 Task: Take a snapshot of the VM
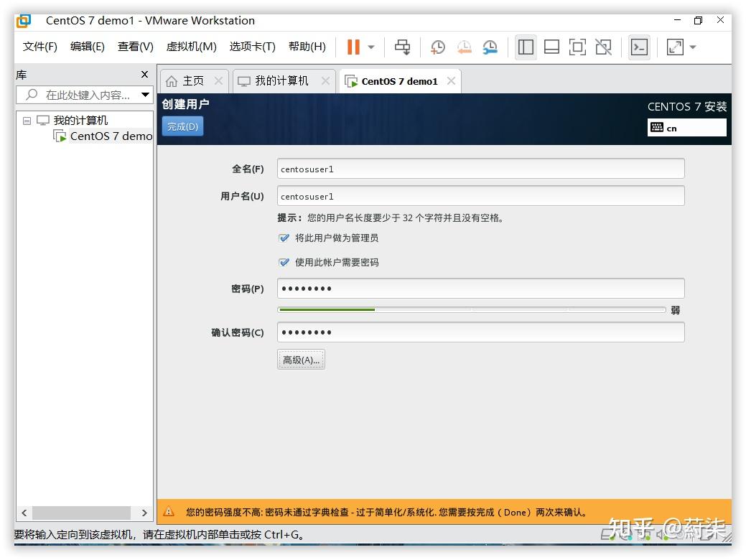[438, 47]
